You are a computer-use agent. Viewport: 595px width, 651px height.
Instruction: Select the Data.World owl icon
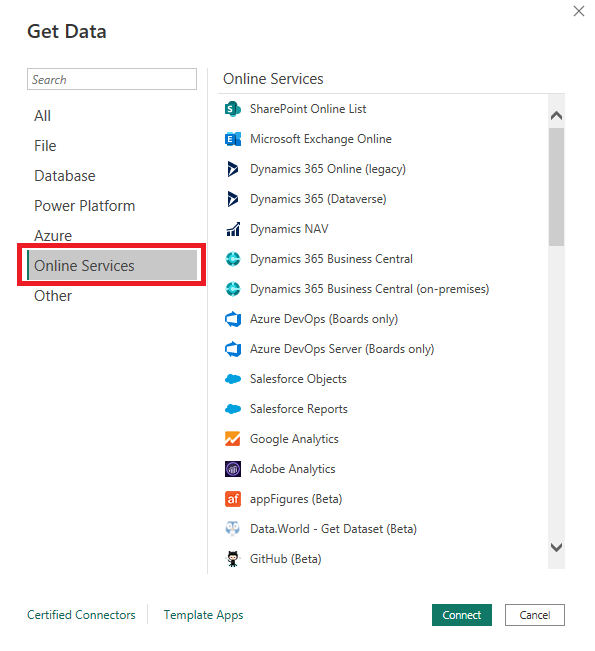233,529
